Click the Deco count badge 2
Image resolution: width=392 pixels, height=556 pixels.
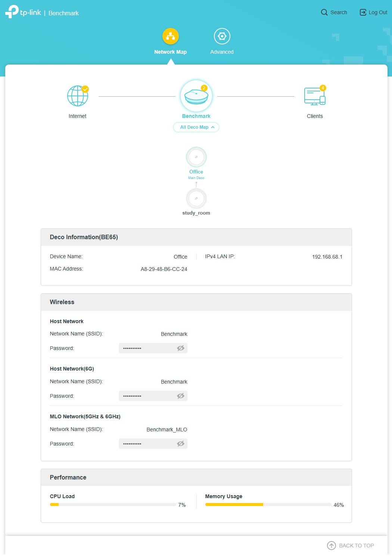204,88
